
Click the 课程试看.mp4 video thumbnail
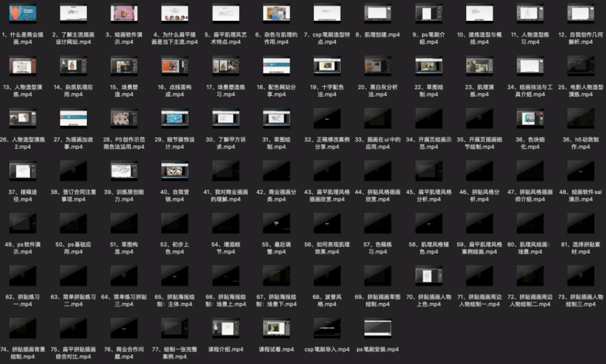pyautogui.click(x=276, y=327)
